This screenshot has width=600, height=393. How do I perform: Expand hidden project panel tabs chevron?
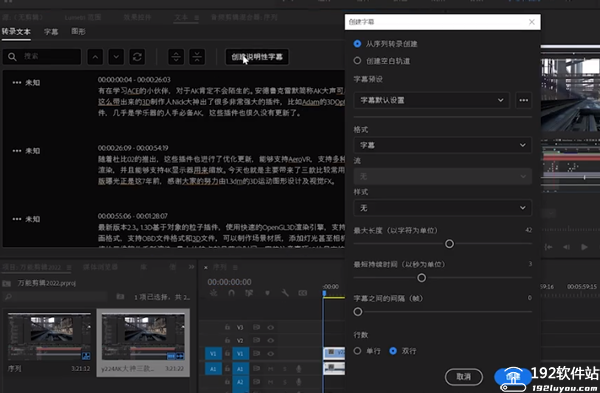(x=191, y=267)
